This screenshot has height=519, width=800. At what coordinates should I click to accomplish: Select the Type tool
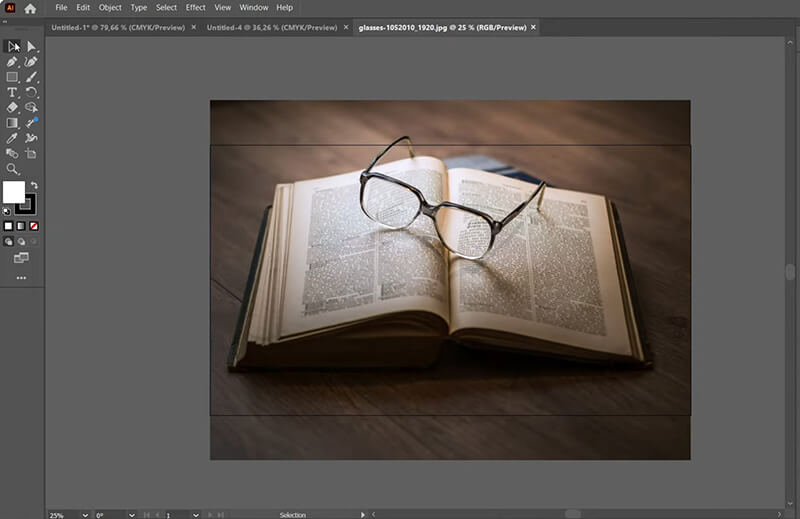pyautogui.click(x=12, y=92)
